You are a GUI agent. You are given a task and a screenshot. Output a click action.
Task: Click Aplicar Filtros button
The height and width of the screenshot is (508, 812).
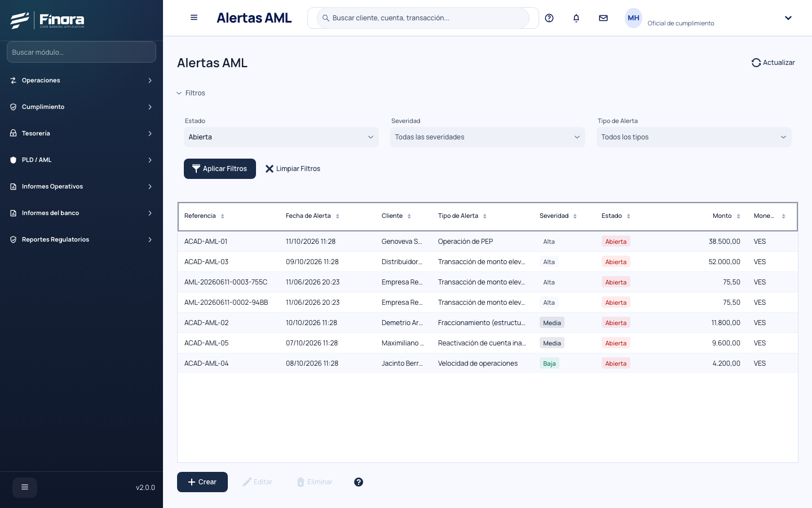pos(220,169)
